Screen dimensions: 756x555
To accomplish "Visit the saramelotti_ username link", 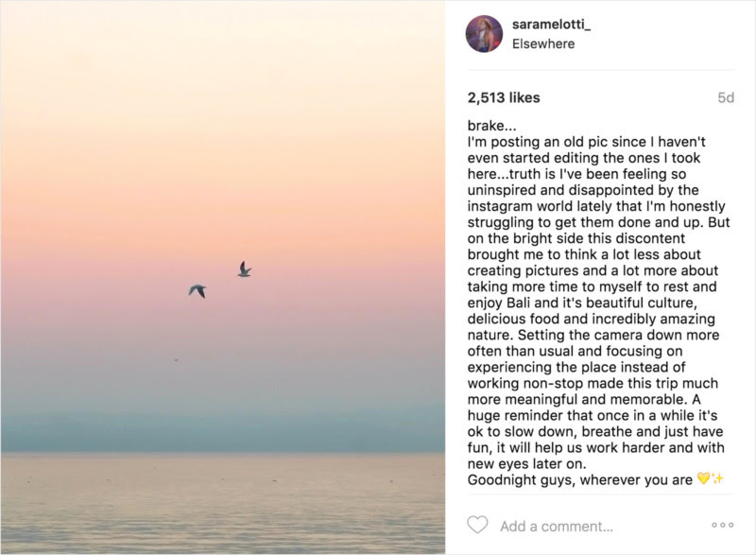I will click(551, 24).
